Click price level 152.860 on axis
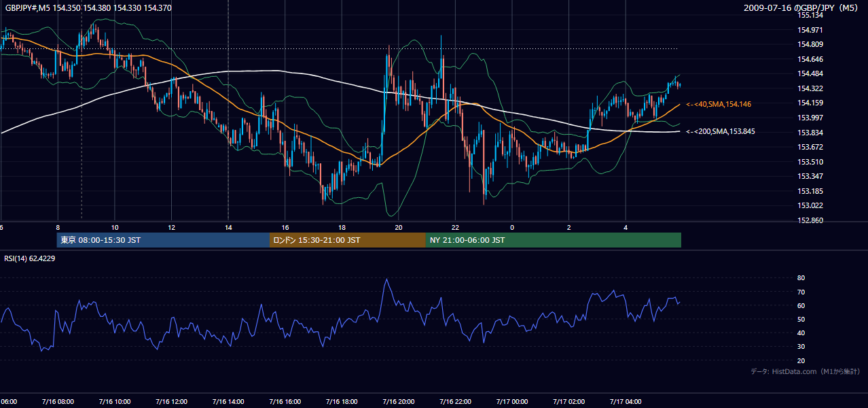 point(810,220)
